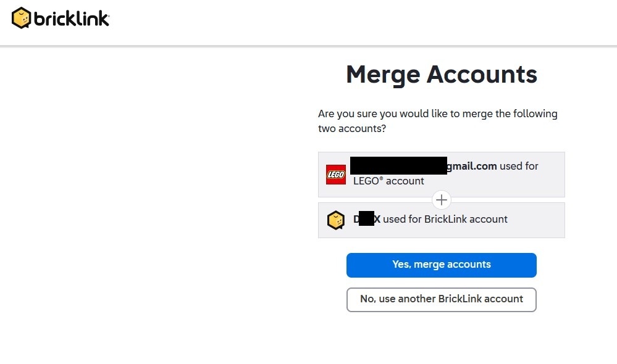The image size is (617, 364).
Task: Click the redacted BrickLink username box
Action: click(x=366, y=218)
